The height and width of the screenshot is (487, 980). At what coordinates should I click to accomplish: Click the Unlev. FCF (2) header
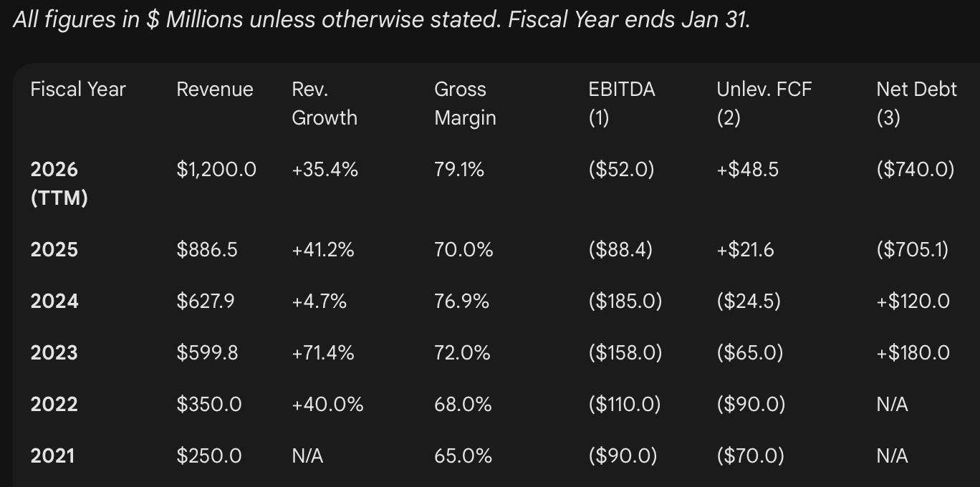tap(764, 103)
